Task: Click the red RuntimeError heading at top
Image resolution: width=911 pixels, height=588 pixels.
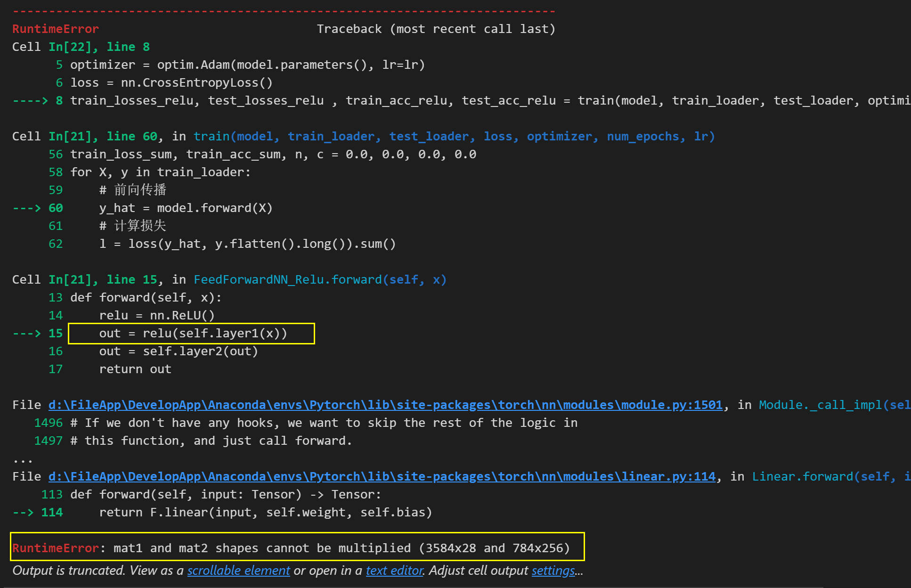Action: (x=56, y=29)
